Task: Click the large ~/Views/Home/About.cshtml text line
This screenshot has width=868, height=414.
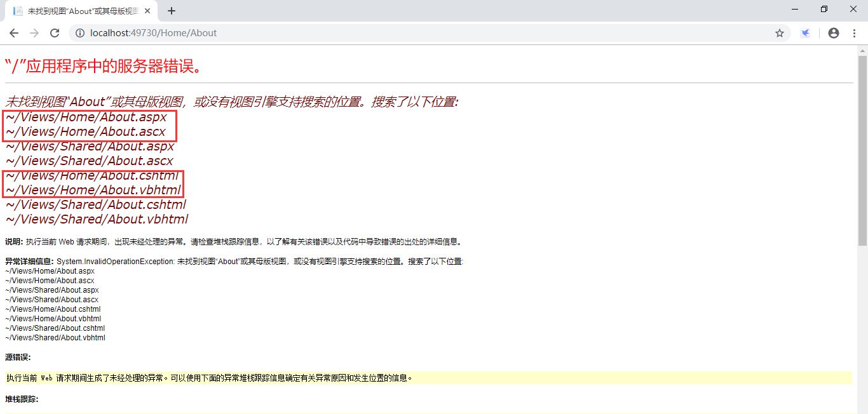Action: coord(92,176)
